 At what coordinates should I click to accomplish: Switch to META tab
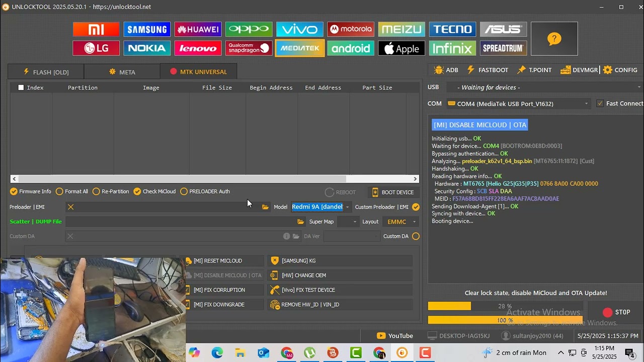point(122,72)
